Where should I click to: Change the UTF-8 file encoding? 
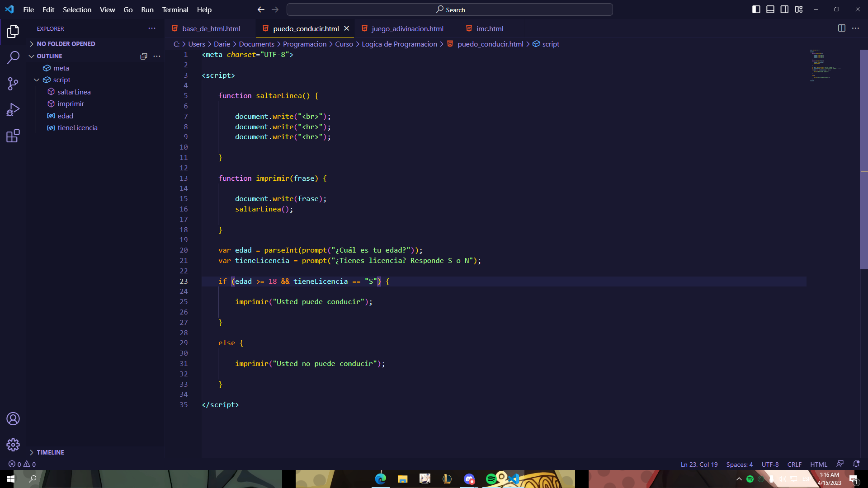(x=770, y=465)
